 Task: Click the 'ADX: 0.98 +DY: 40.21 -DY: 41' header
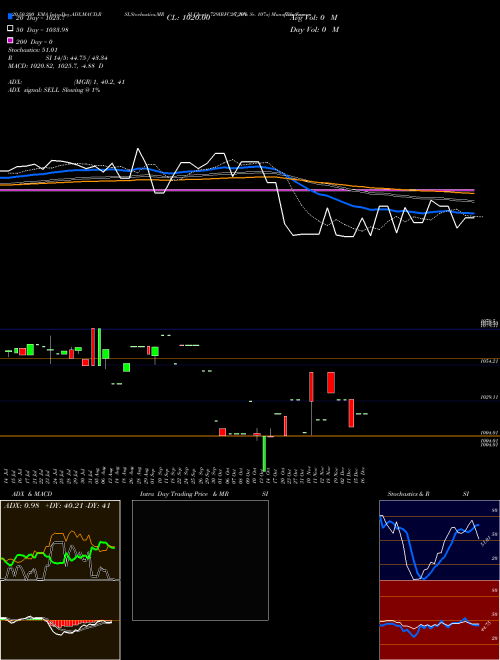tap(57, 506)
